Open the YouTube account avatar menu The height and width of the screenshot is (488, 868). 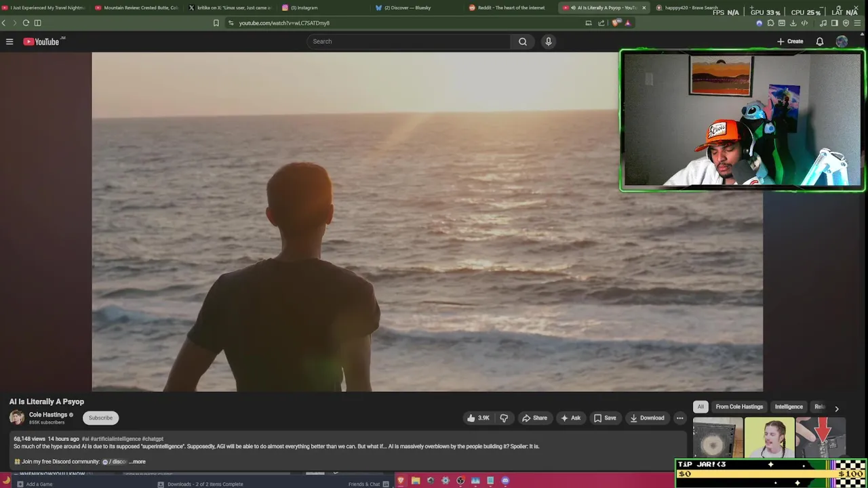click(842, 41)
